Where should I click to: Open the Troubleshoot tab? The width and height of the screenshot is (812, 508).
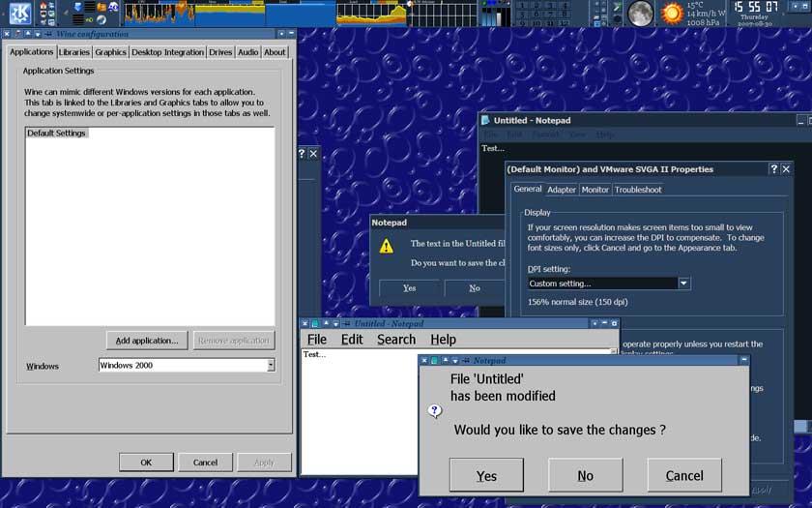(x=638, y=190)
